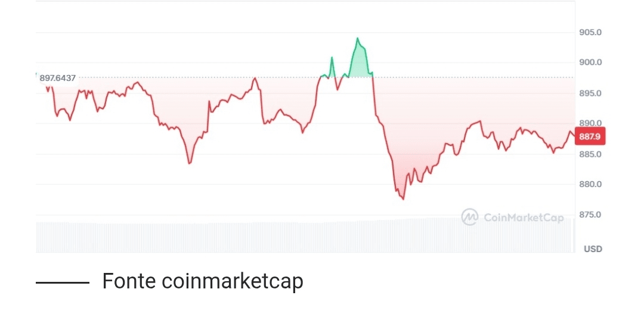The width and height of the screenshot is (644, 320).
Task: Click the smaller green spike on chart
Action: [332, 58]
